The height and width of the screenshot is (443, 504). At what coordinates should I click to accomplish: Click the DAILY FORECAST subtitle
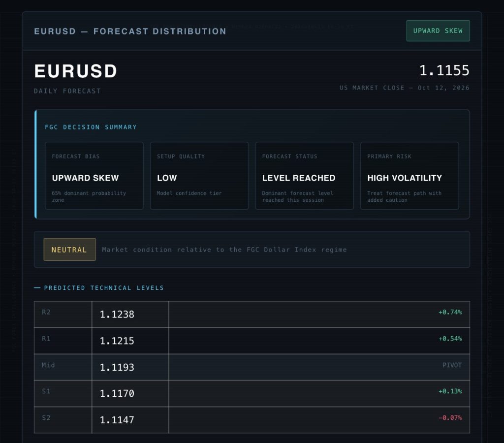coord(67,91)
